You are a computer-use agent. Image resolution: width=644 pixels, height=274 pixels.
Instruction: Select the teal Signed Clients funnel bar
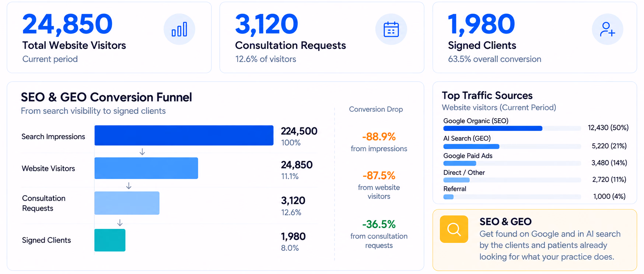coord(110,240)
